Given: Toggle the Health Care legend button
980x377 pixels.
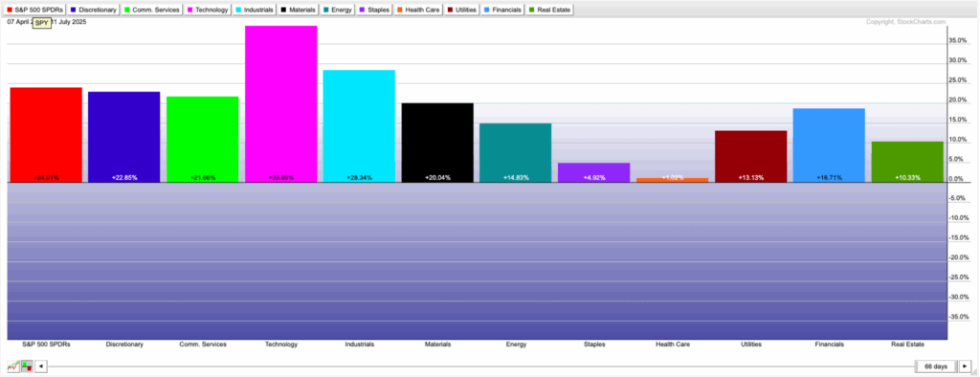Looking at the screenshot, I should tap(419, 10).
